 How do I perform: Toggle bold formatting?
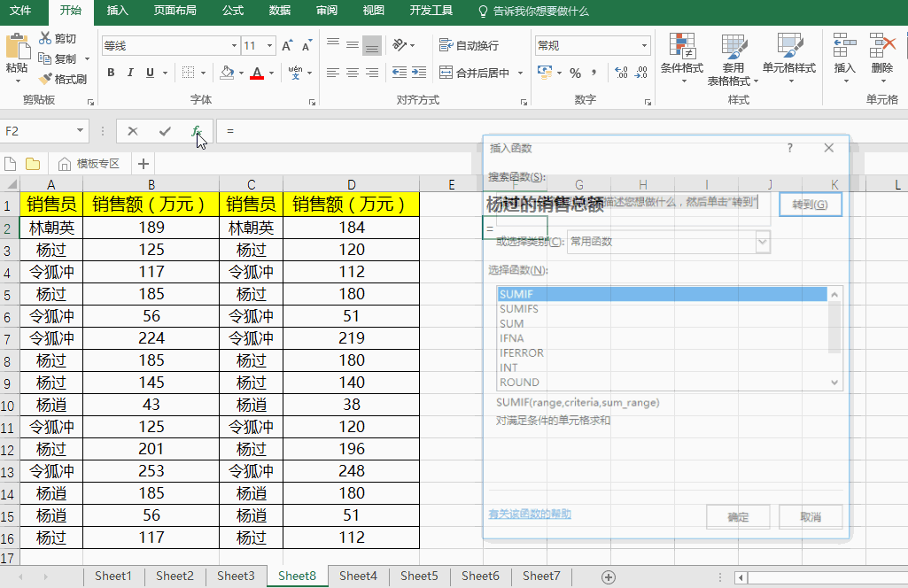(x=111, y=73)
